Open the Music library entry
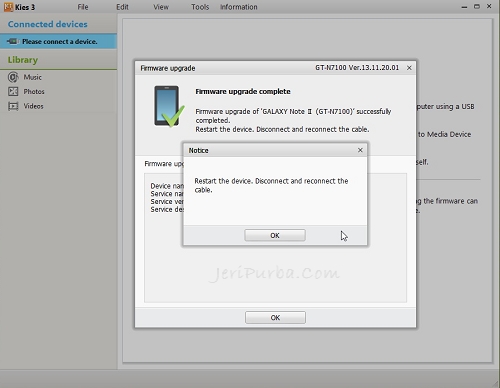This screenshot has height=388, width=500. pos(32,77)
